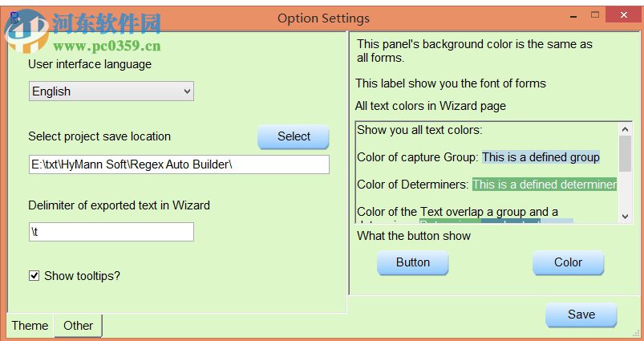
Task: Click the 'This is a defined group' sample
Action: (x=541, y=157)
